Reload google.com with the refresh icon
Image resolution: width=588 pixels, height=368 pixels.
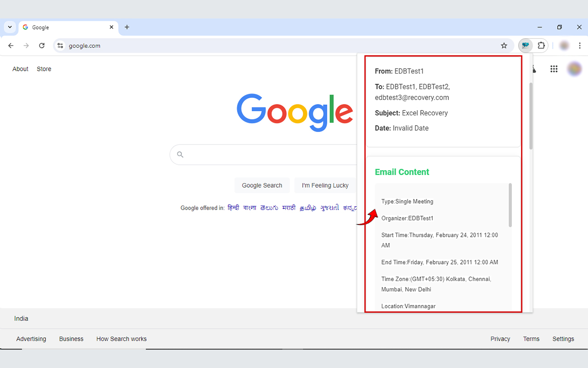41,46
